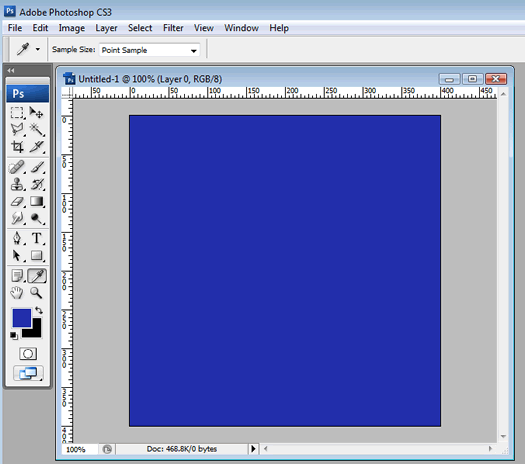Select the Slice tool
The image size is (525, 464).
click(36, 147)
